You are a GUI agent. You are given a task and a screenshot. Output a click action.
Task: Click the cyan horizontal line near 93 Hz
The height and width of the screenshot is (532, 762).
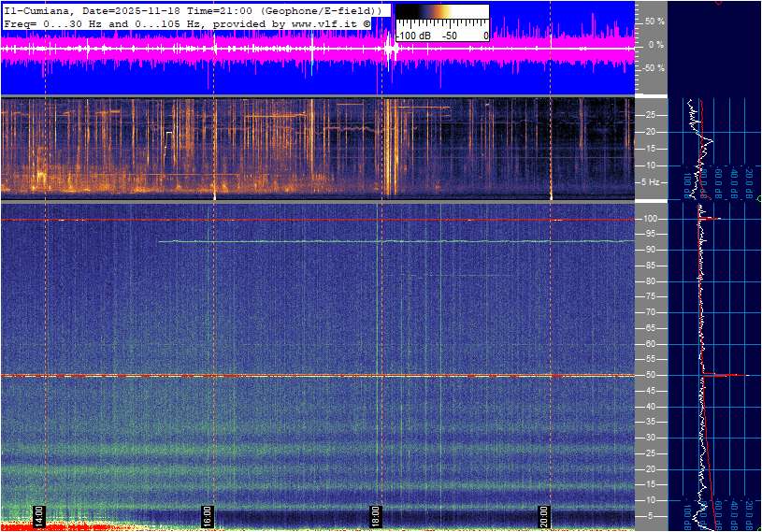click(393, 241)
